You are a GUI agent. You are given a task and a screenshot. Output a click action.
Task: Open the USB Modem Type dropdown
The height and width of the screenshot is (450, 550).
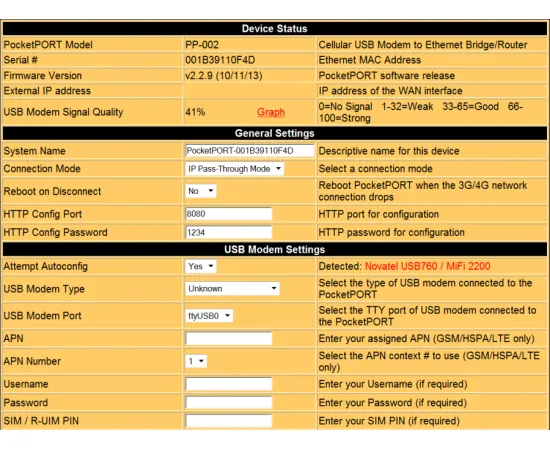[x=232, y=289]
